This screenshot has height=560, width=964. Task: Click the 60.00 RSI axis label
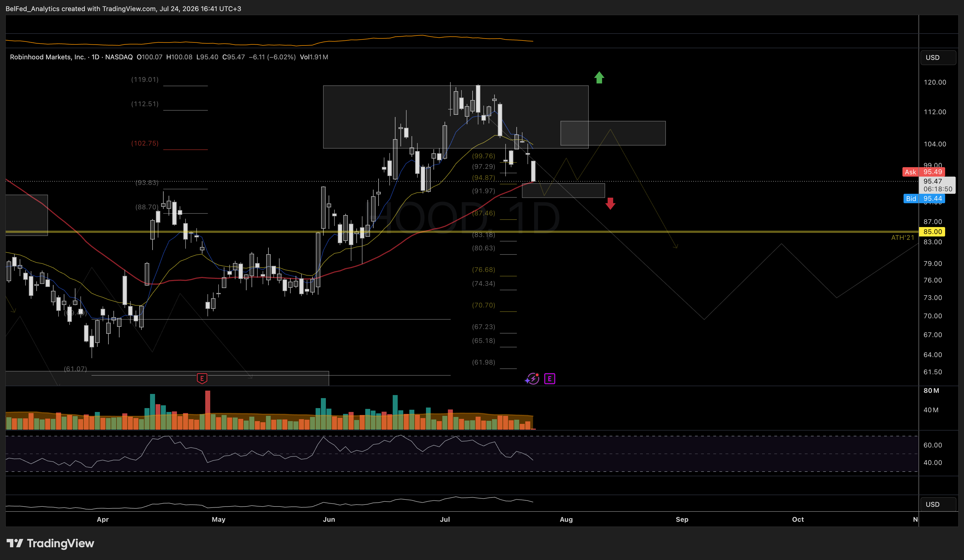tap(933, 445)
